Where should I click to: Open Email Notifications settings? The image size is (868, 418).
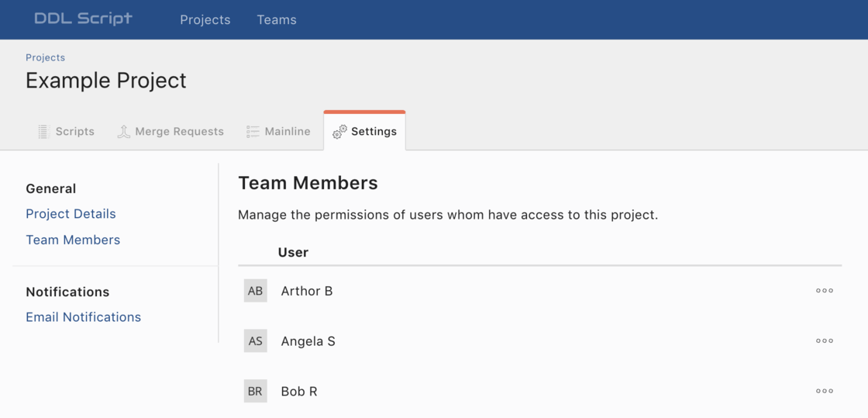[x=83, y=317]
